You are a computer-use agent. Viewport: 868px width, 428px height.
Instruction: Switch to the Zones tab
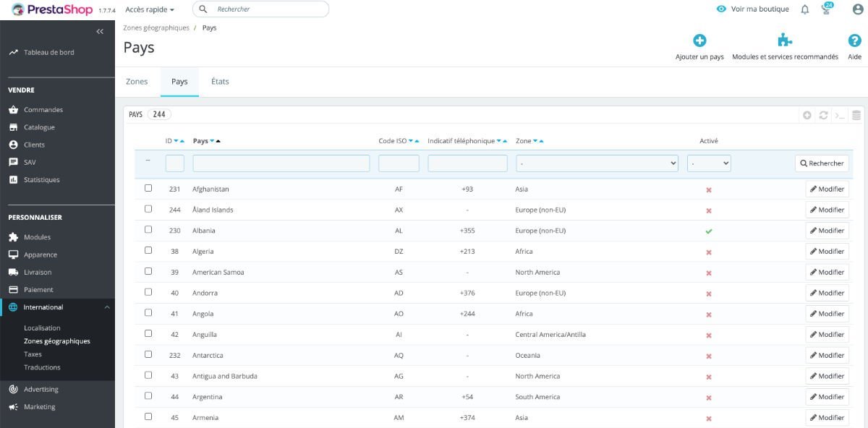point(137,82)
